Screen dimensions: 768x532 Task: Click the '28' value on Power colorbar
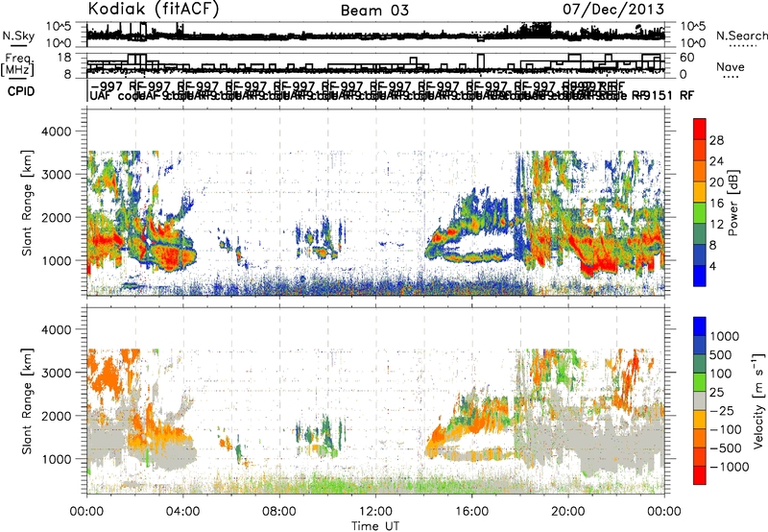(x=716, y=140)
